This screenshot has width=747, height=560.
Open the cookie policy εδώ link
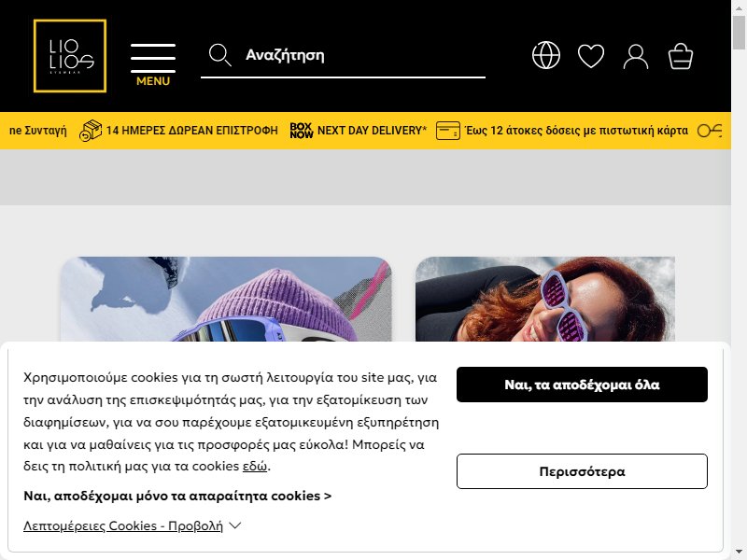tap(255, 466)
